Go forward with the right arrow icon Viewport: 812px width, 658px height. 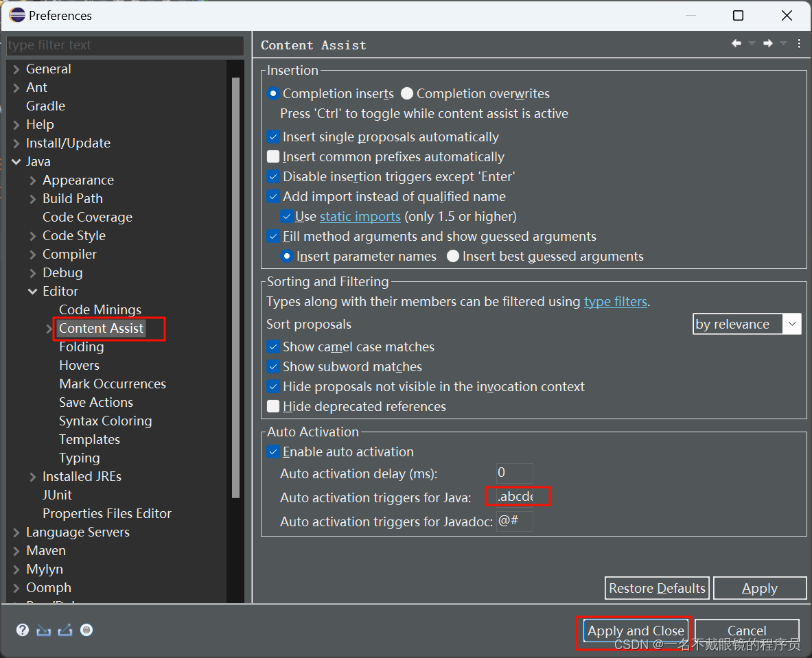tap(767, 43)
